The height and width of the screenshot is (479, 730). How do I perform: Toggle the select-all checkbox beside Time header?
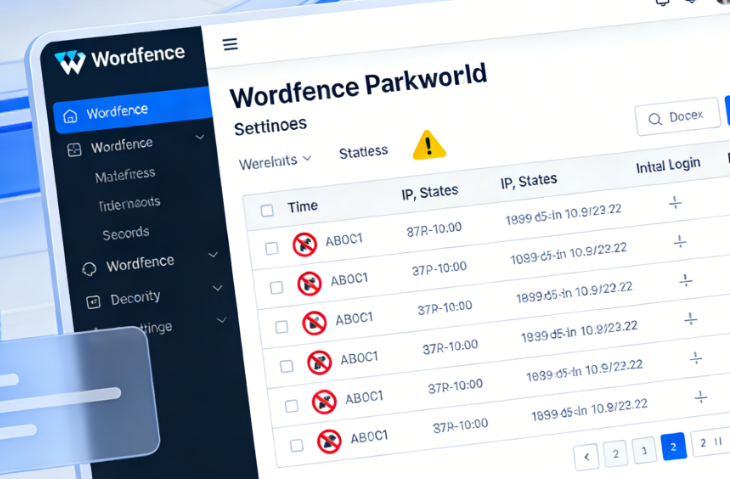click(x=267, y=210)
